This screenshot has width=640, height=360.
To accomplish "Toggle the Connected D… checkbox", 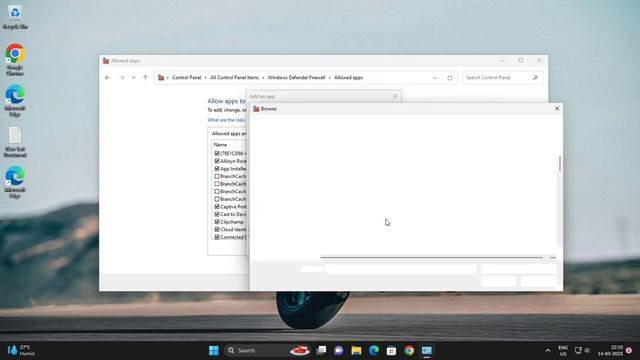I will [x=217, y=237].
